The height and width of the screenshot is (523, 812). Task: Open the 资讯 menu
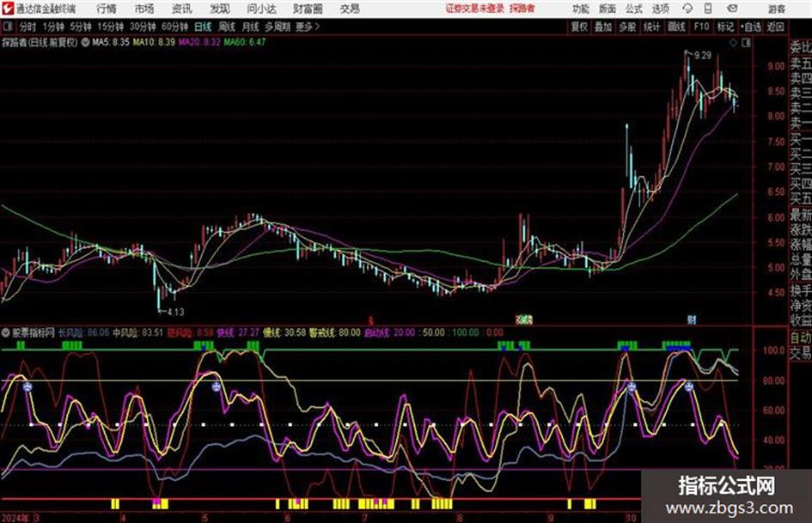pyautogui.click(x=182, y=9)
